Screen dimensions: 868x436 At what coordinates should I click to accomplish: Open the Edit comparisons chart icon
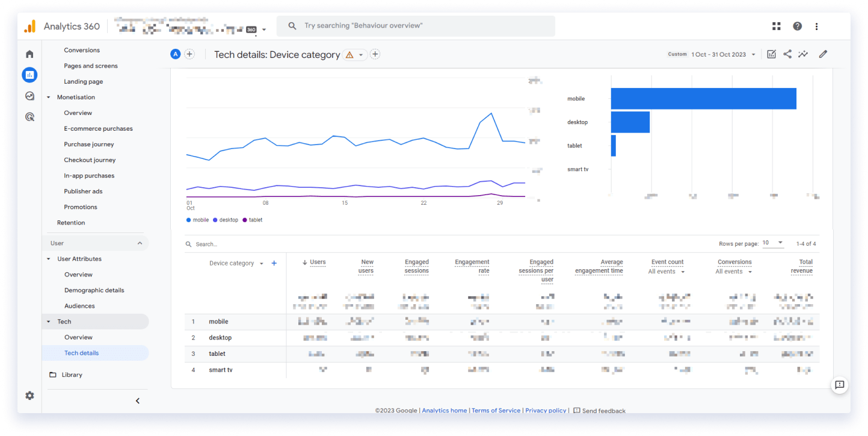(x=772, y=54)
